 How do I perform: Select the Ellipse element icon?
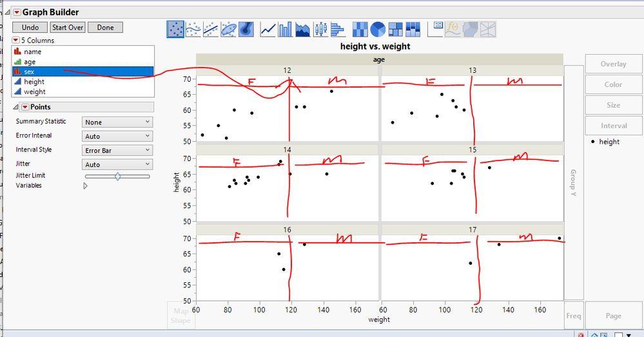point(228,30)
